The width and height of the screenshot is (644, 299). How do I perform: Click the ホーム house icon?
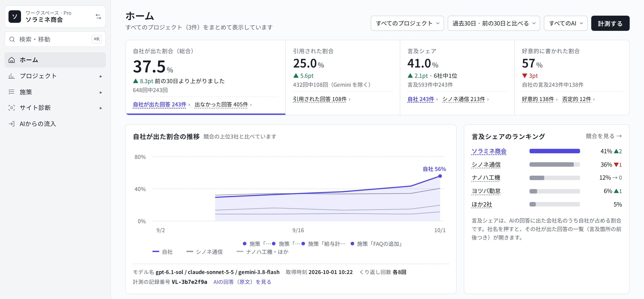pyautogui.click(x=11, y=60)
